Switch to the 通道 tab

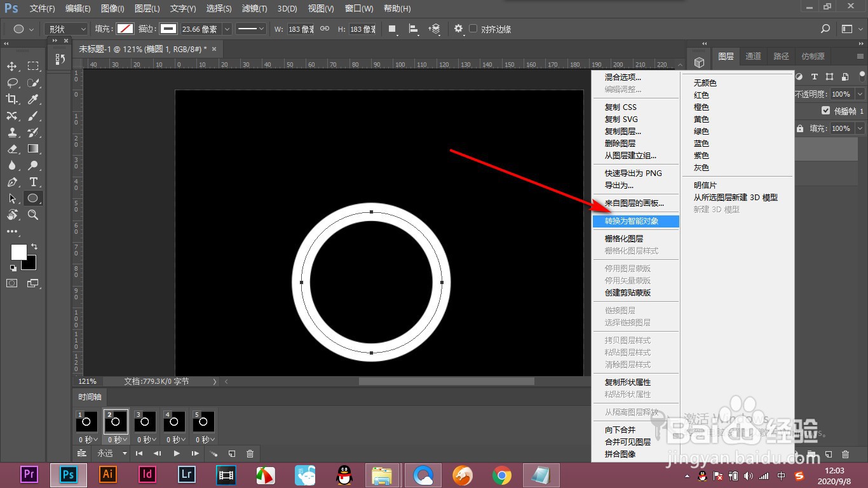click(753, 56)
